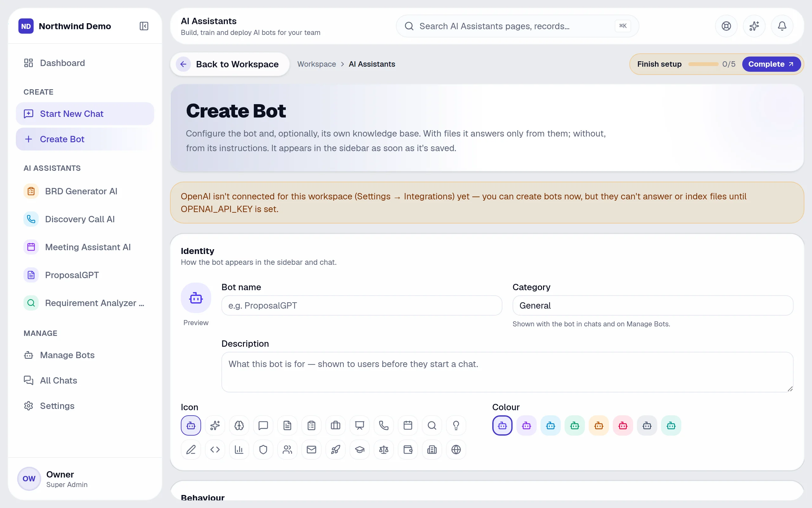
Task: Open the help lifebuoy icon in header
Action: (726, 26)
